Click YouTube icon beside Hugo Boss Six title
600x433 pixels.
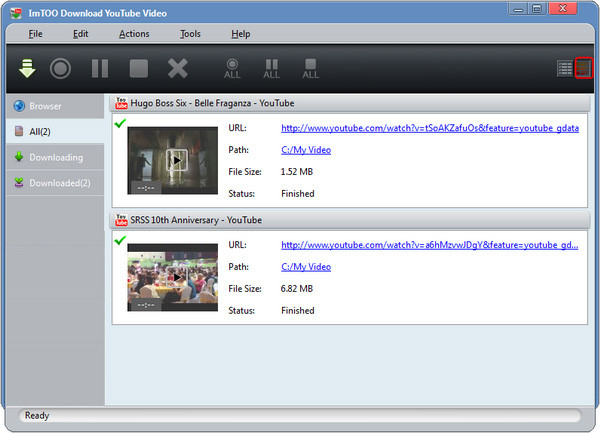(x=121, y=103)
